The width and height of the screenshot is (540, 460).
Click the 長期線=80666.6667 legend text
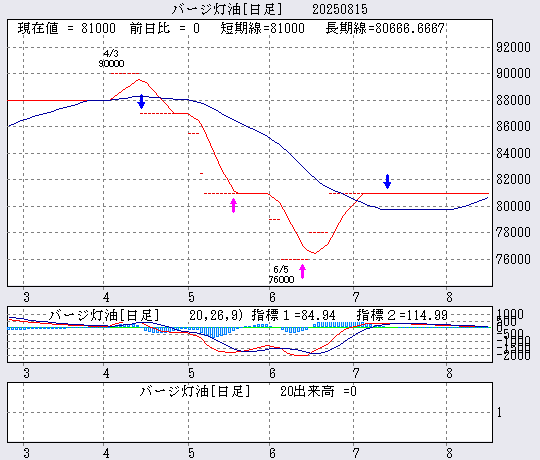385,28
